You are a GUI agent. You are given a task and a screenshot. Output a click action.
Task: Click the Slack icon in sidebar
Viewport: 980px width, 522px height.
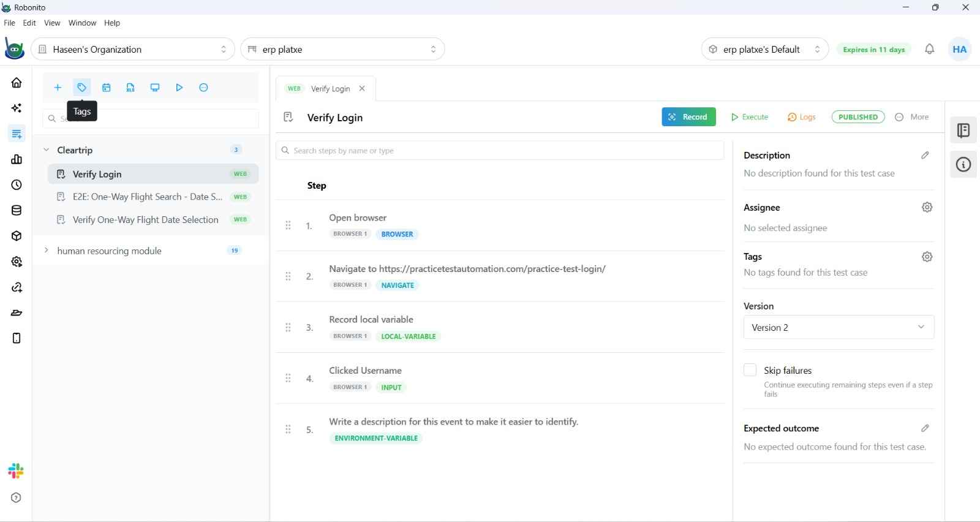[x=16, y=471]
